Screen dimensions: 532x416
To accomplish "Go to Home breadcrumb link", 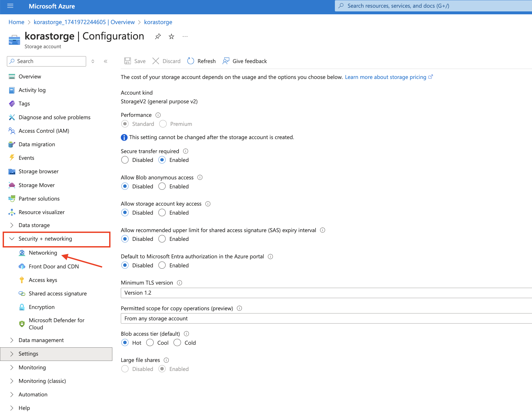I will coord(16,22).
